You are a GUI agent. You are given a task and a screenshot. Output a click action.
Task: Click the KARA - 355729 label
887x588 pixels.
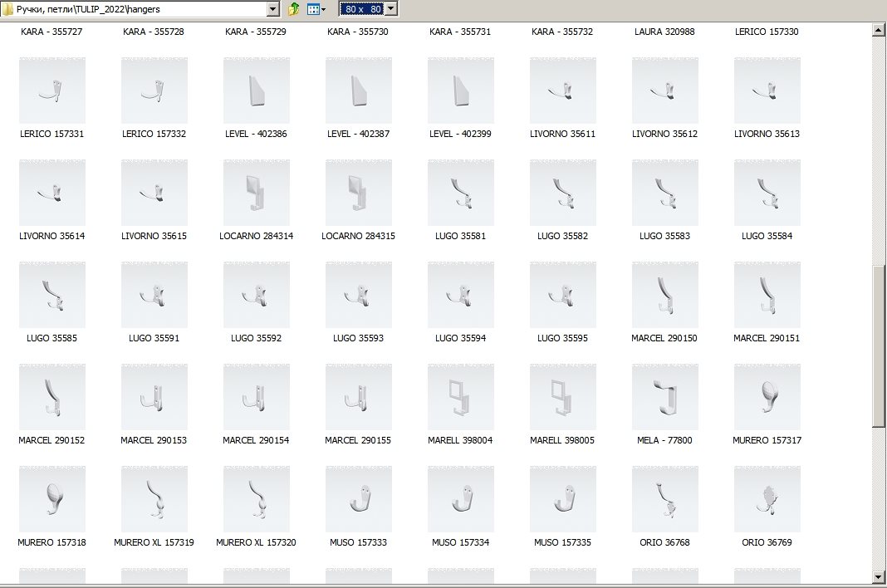coord(256,32)
